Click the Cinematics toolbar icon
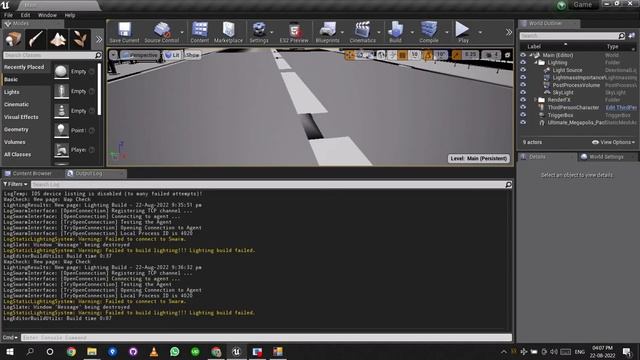 (x=362, y=32)
